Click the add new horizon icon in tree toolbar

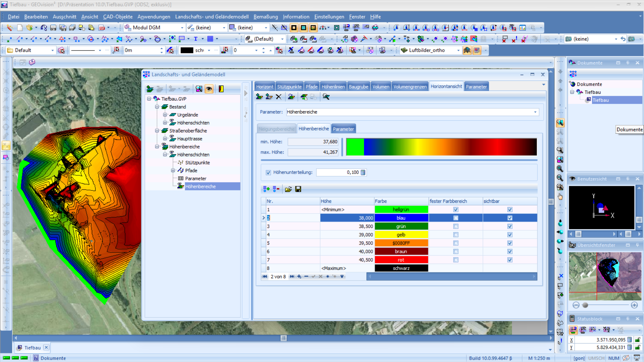(150, 89)
